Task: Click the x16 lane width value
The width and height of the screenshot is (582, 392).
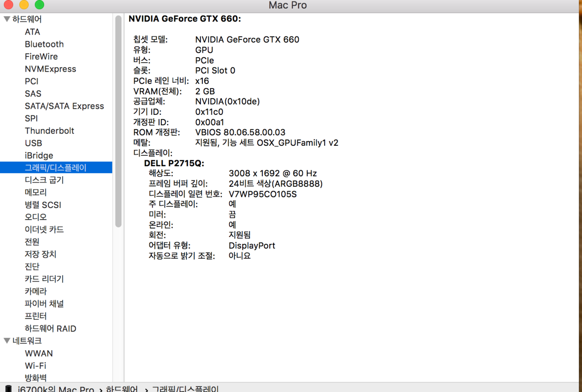Action: point(202,81)
